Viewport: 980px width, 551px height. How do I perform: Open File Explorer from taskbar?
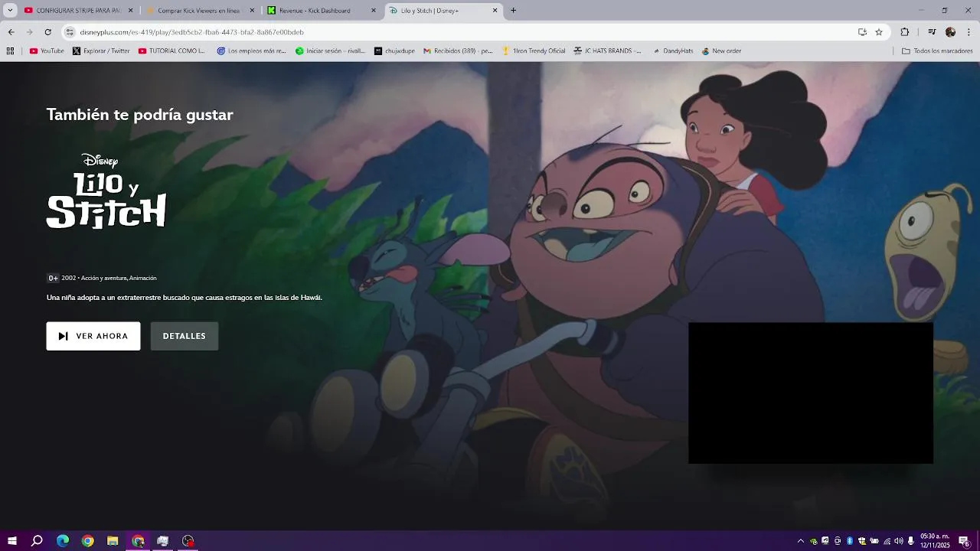pyautogui.click(x=113, y=541)
